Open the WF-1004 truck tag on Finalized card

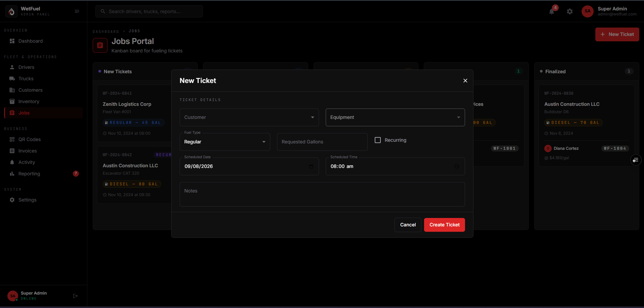click(x=615, y=148)
